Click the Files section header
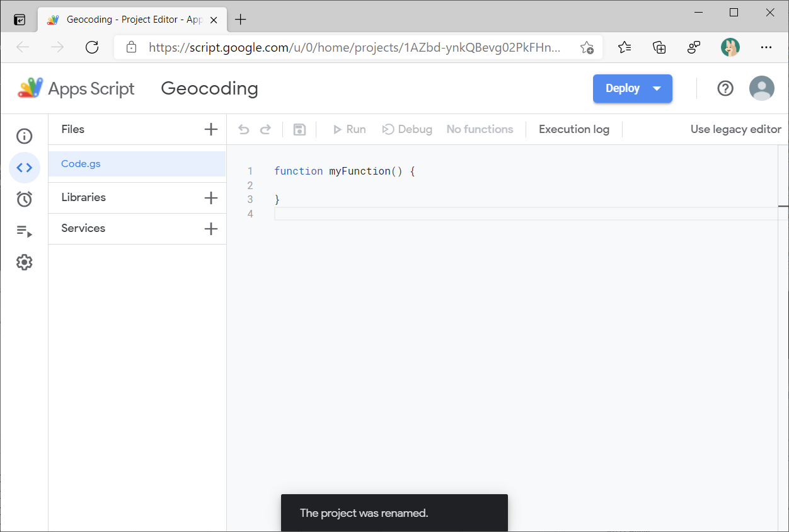Screen dimensions: 789x532 [x=72, y=129]
